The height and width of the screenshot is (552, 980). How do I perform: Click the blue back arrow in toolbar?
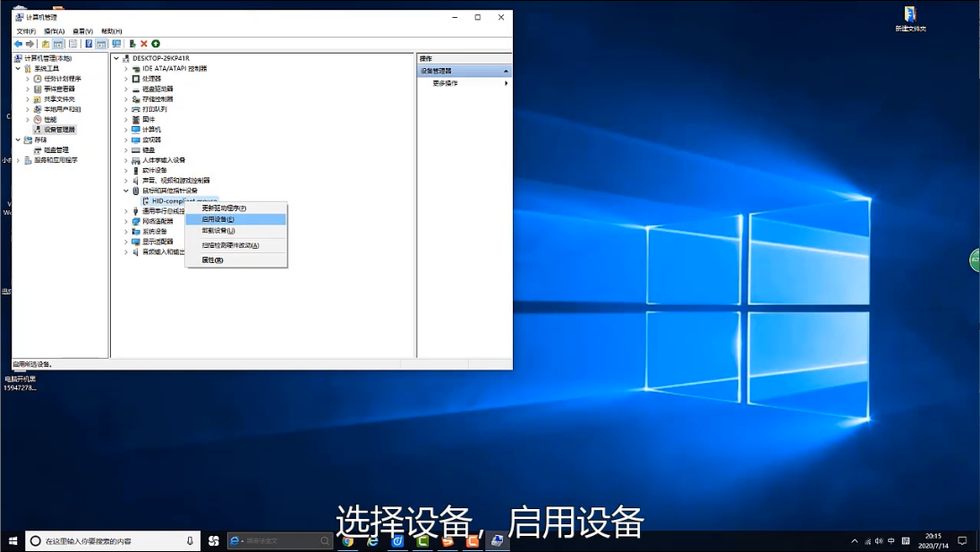point(18,44)
